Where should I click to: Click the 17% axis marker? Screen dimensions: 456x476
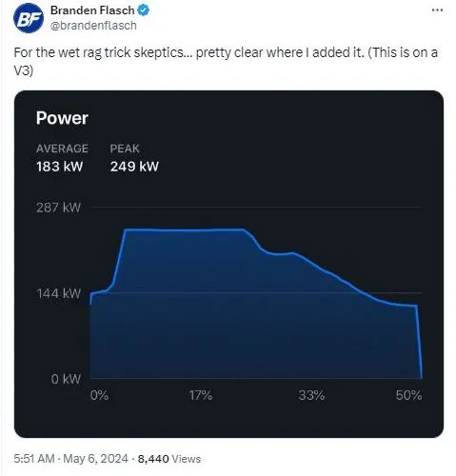click(201, 395)
